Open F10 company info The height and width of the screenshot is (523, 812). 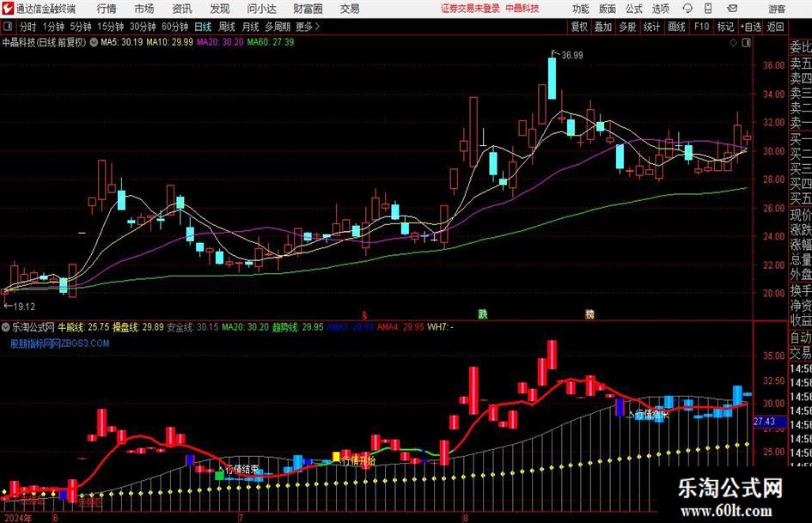(x=701, y=27)
